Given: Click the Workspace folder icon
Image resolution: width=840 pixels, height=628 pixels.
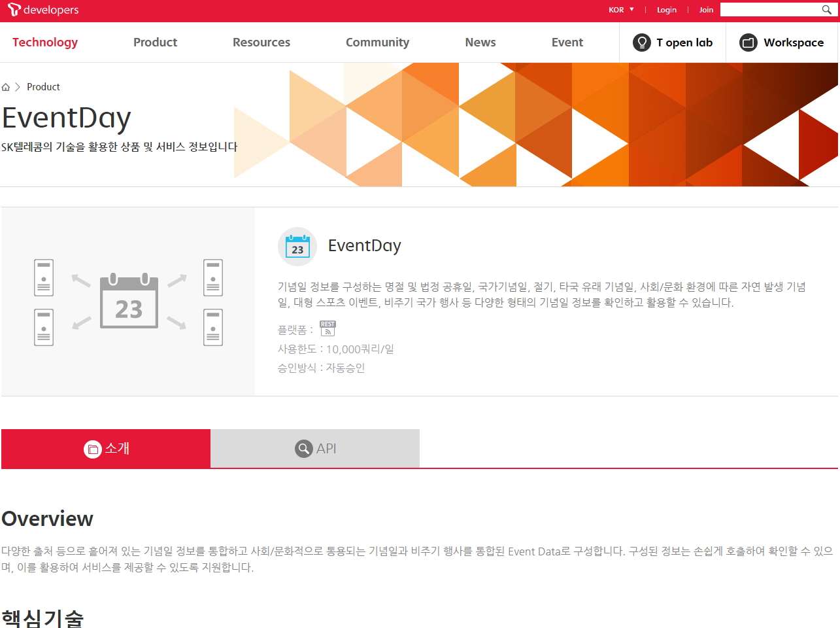Looking at the screenshot, I should coord(748,43).
